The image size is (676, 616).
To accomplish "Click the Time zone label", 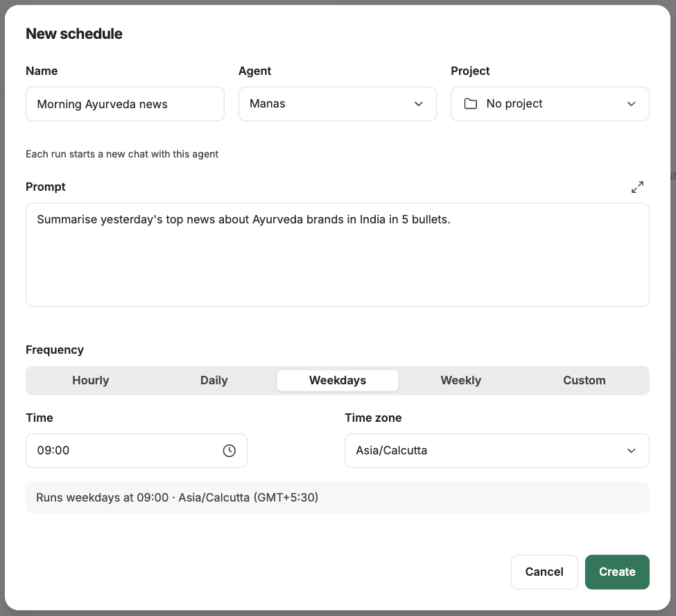I will click(373, 418).
